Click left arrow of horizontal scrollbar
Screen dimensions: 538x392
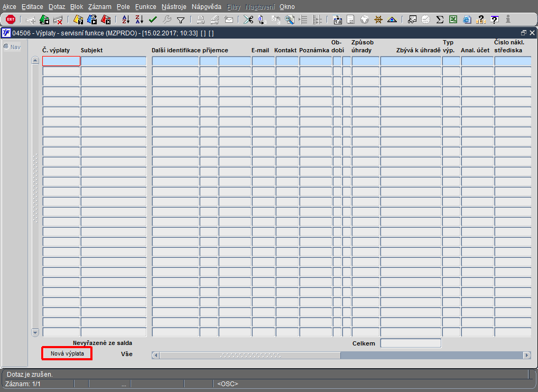(x=155, y=356)
